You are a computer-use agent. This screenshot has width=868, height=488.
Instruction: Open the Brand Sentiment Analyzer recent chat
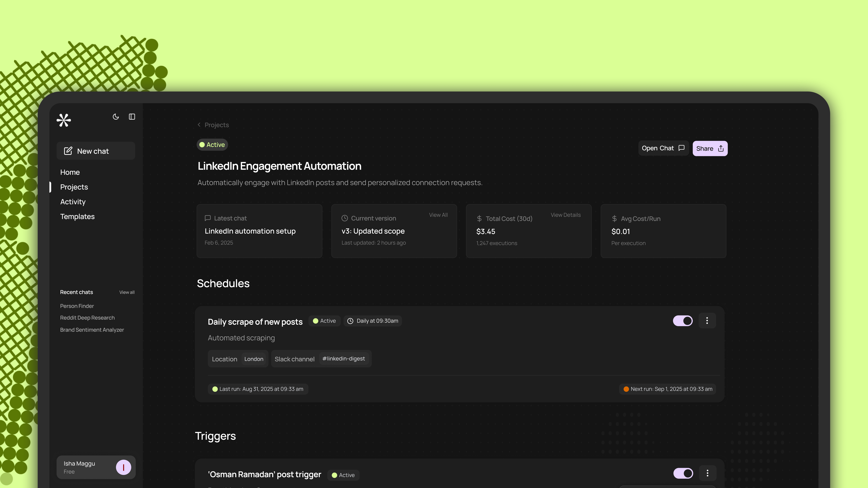pos(92,330)
